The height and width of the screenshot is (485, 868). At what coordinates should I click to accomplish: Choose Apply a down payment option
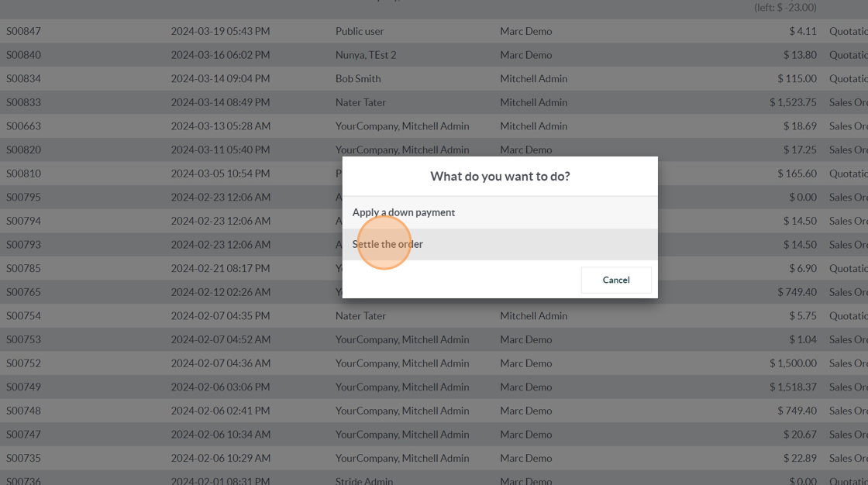(500, 212)
